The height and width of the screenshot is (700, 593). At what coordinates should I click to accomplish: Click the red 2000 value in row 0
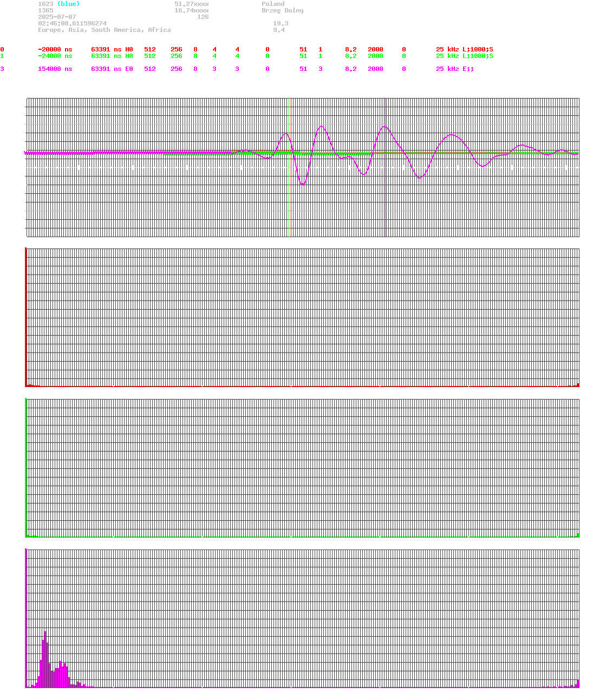[x=375, y=49]
